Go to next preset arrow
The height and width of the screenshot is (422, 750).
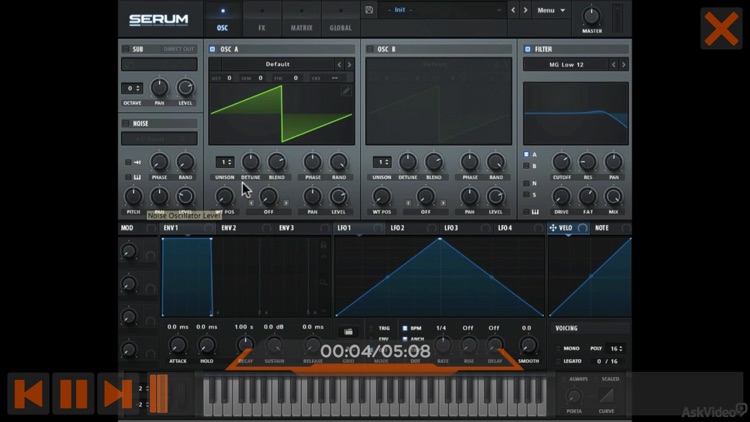pos(525,10)
